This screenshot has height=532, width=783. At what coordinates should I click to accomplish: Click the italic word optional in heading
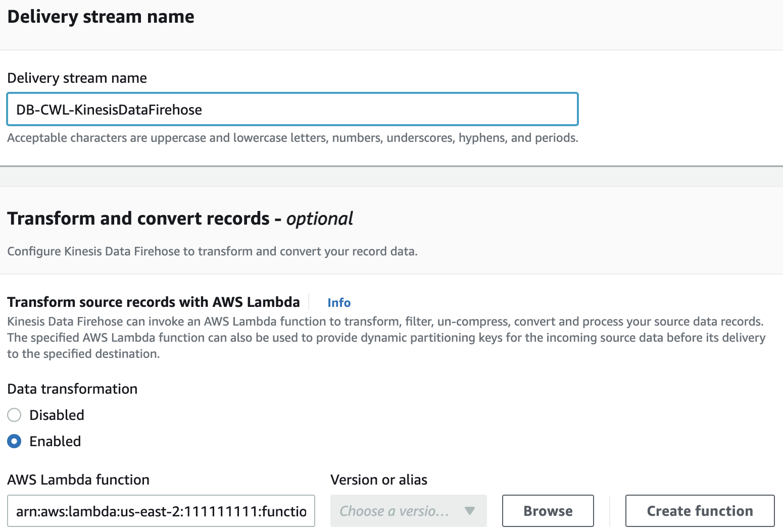pos(320,219)
